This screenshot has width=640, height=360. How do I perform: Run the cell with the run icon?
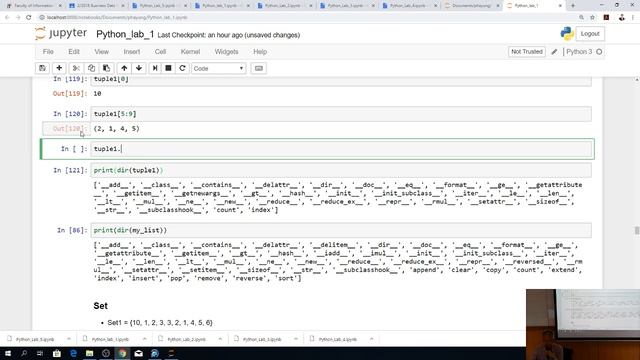[x=155, y=68]
